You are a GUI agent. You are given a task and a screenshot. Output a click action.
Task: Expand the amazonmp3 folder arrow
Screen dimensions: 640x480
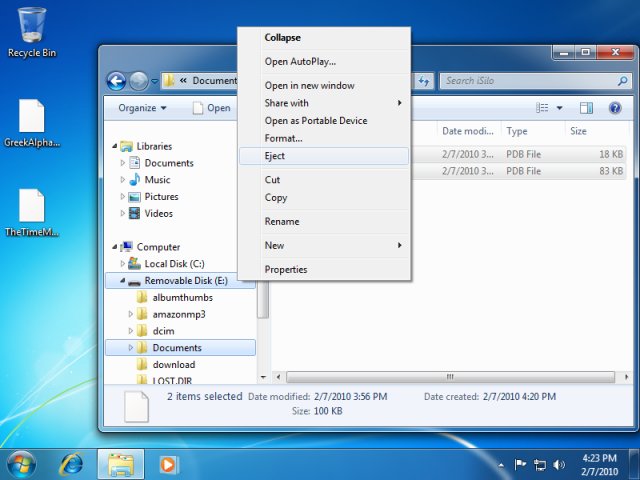tap(131, 314)
